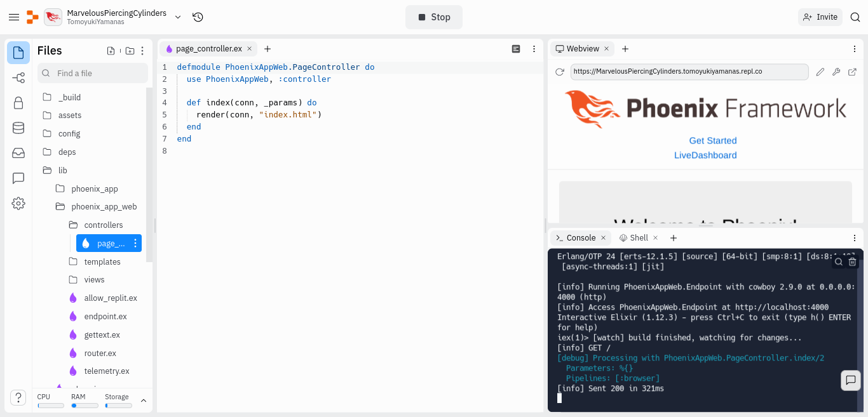Open webview devtools wrench icon
868x417 pixels.
click(x=836, y=72)
